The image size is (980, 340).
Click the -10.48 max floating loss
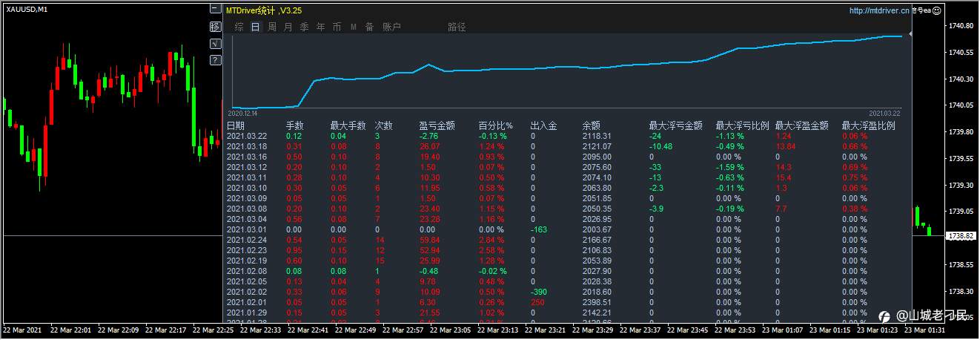(x=660, y=146)
